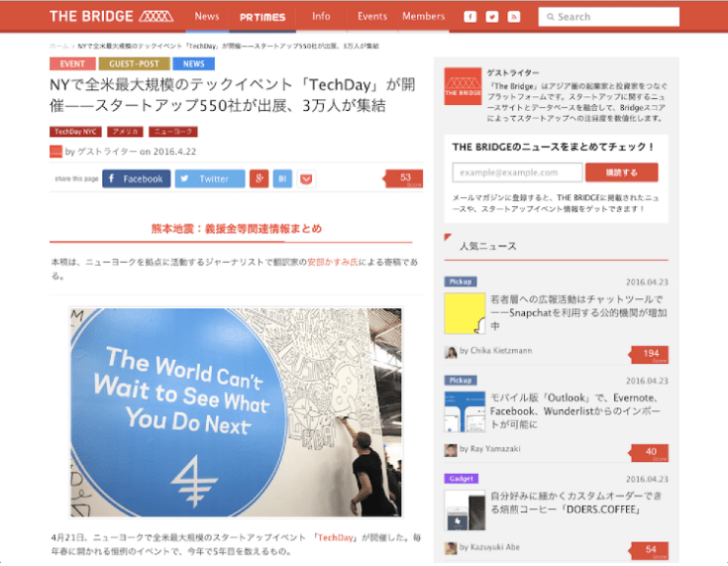The height and width of the screenshot is (566, 728).
Task: Open the Outlook article thumbnail
Action: coord(465,411)
